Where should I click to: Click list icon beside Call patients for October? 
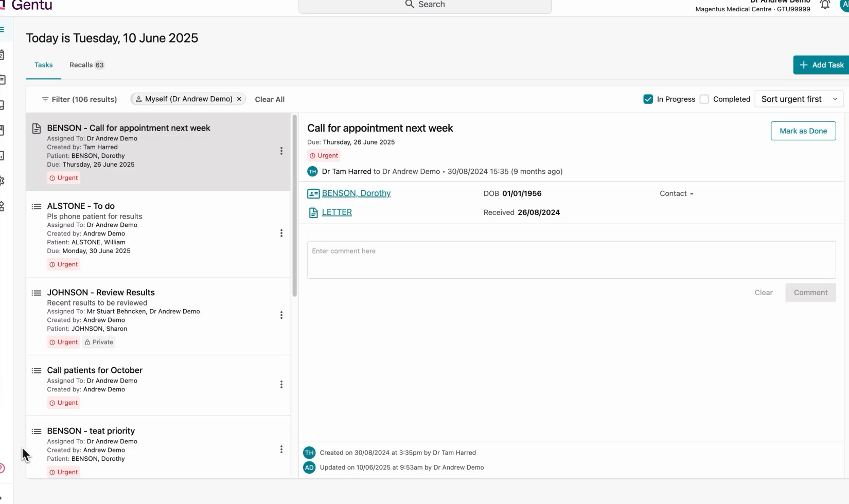37,370
